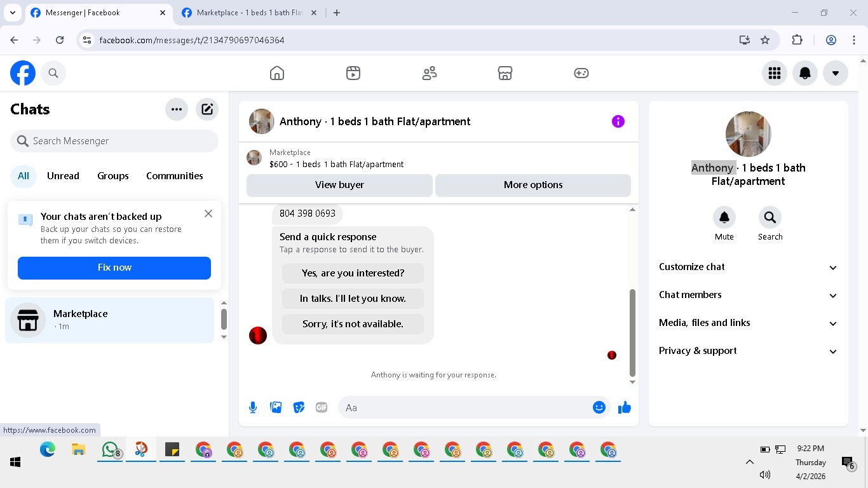The width and height of the screenshot is (868, 488).
Task: Open Chrome three-dot menu
Action: (854, 40)
